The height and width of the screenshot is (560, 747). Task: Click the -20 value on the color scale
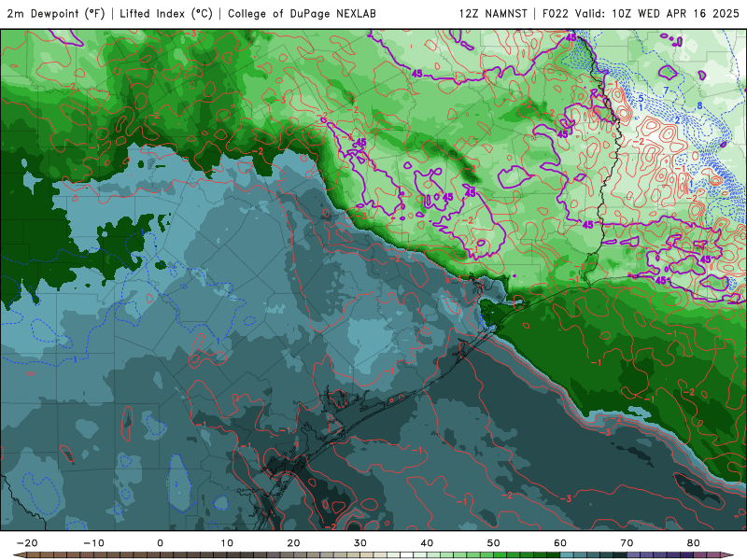click(27, 543)
